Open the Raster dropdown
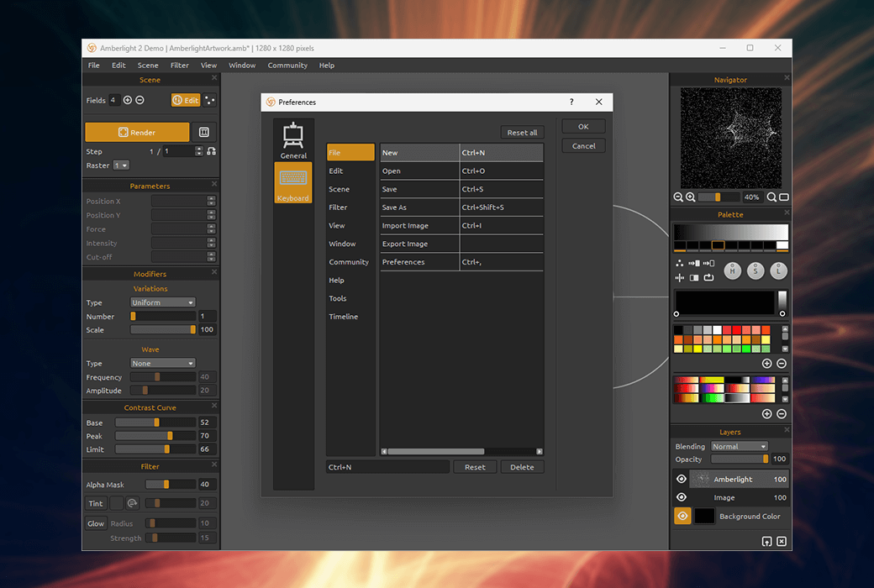 point(121,165)
